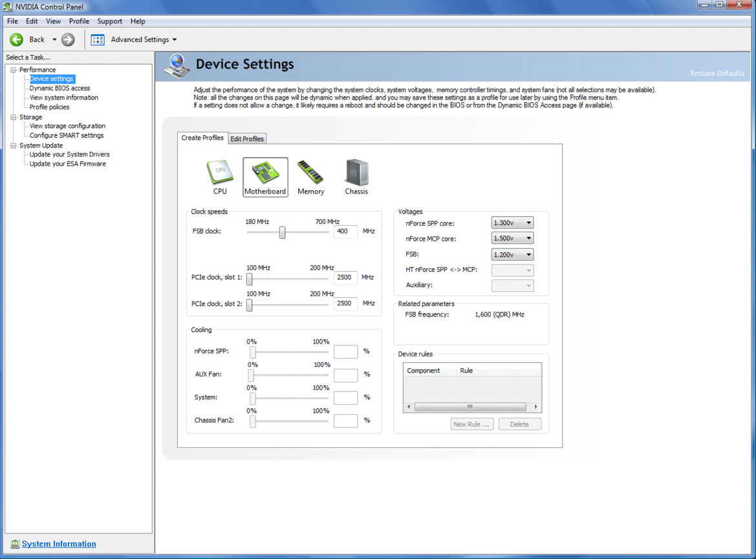Open the Profile menu
Viewport: 756px width, 559px height.
79,21
